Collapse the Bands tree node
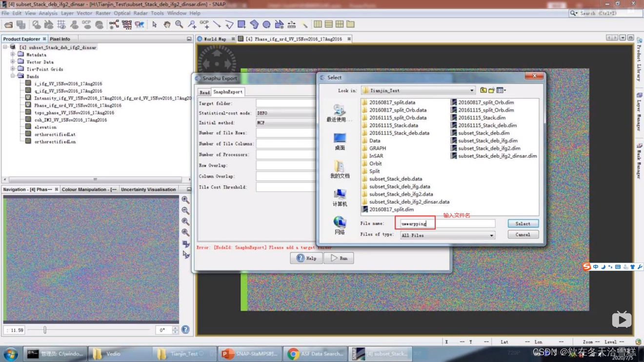The width and height of the screenshot is (644, 362). pyautogui.click(x=13, y=76)
